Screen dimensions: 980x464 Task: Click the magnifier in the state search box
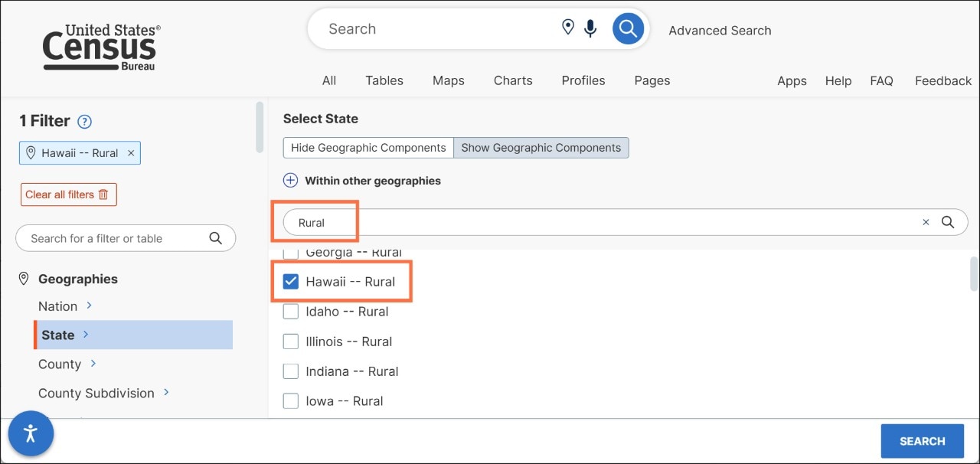point(948,222)
